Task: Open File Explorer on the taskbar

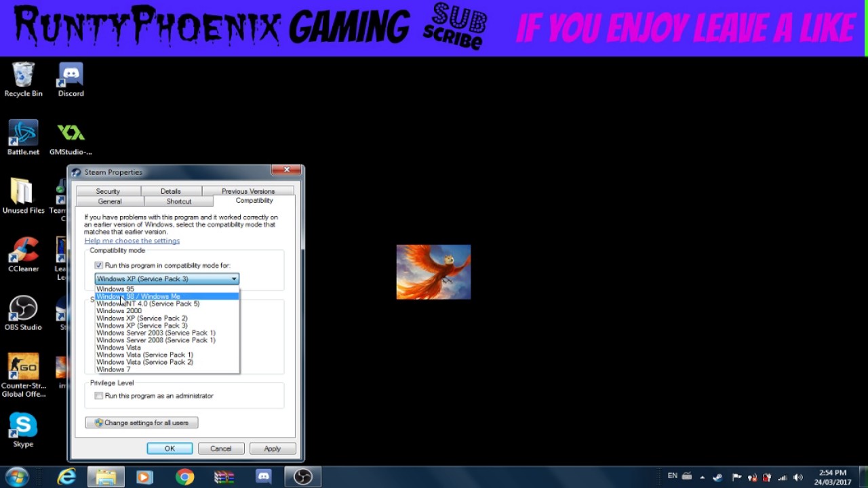Action: click(x=106, y=477)
